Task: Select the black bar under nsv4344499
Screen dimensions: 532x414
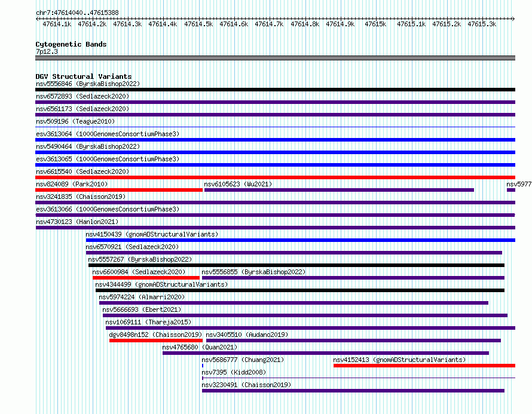Action: pos(300,290)
